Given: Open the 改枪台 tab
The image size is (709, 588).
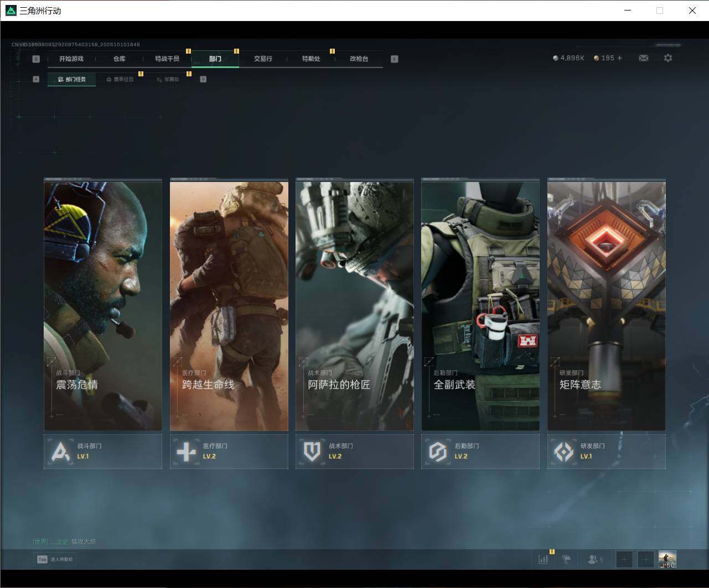Looking at the screenshot, I should pos(359,59).
